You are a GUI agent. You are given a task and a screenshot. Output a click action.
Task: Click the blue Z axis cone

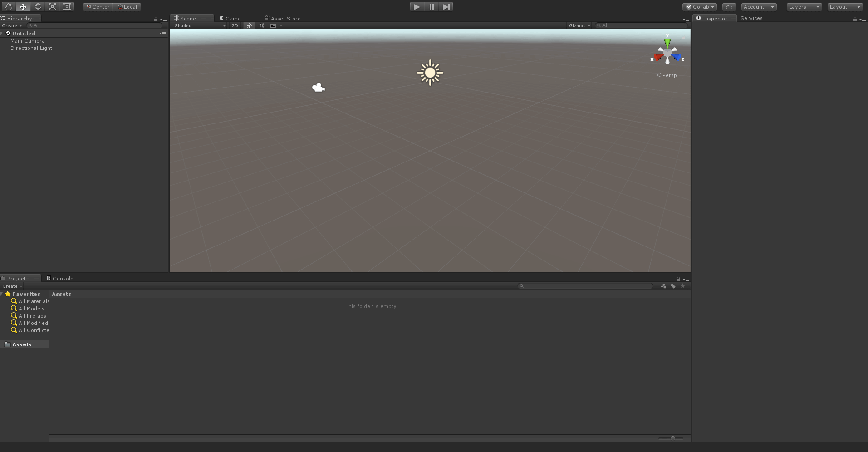click(x=677, y=58)
